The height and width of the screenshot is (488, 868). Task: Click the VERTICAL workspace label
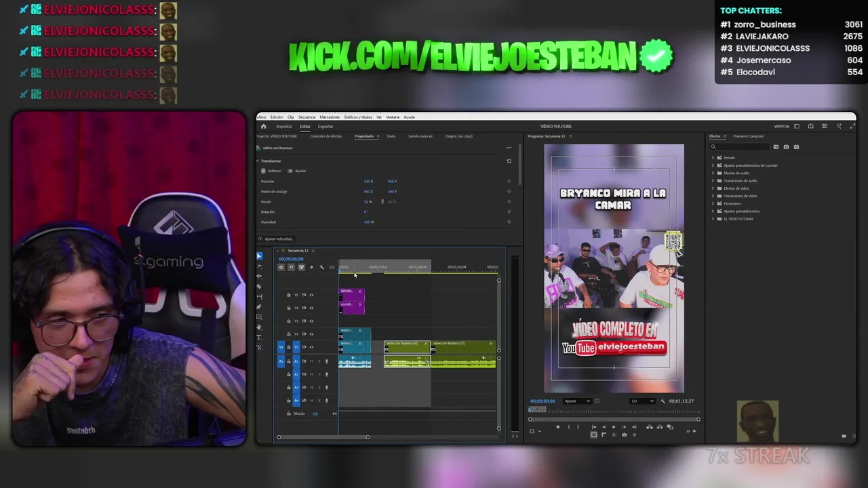tap(782, 126)
